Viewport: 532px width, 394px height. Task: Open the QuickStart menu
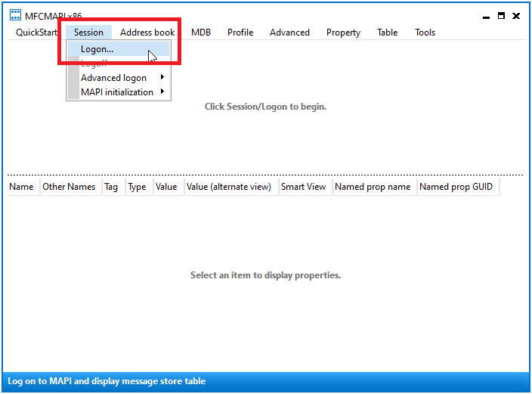(36, 33)
